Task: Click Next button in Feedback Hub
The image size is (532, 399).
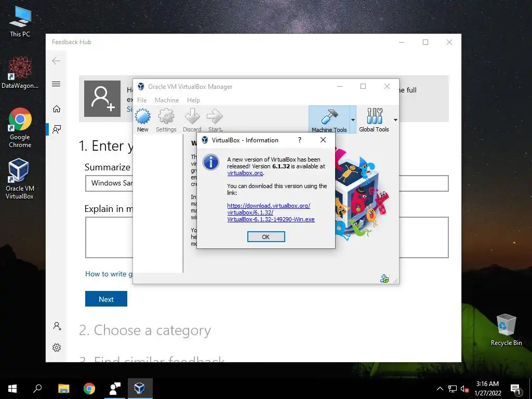Action: [x=106, y=299]
